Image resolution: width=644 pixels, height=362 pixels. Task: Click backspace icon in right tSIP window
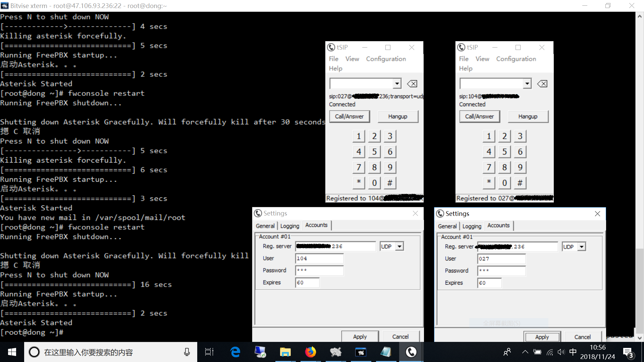coord(542,84)
